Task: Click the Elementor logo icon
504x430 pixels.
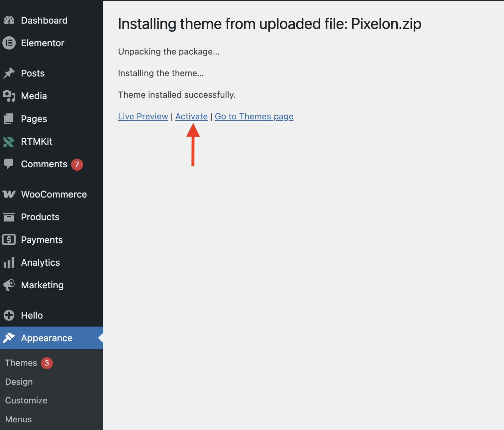Action: (x=9, y=43)
